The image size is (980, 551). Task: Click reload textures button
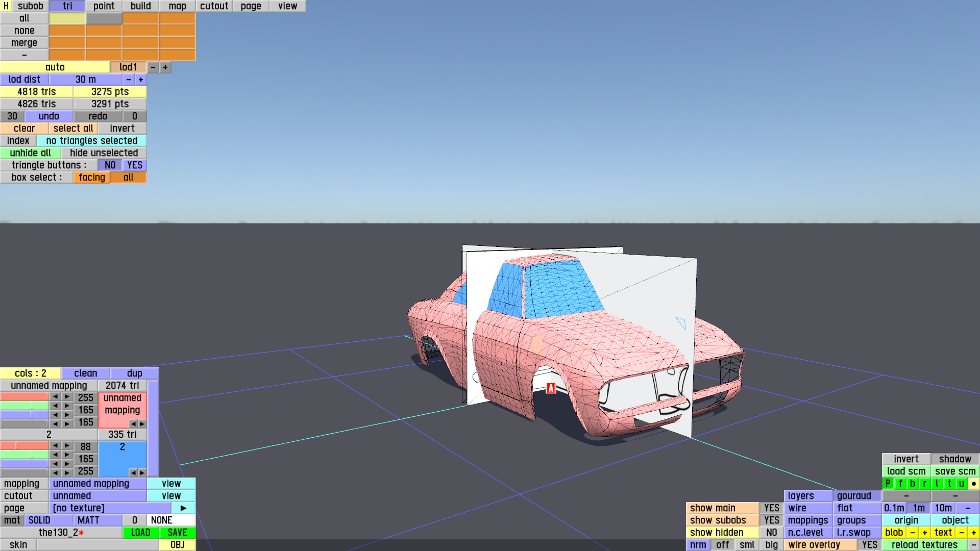click(x=924, y=545)
